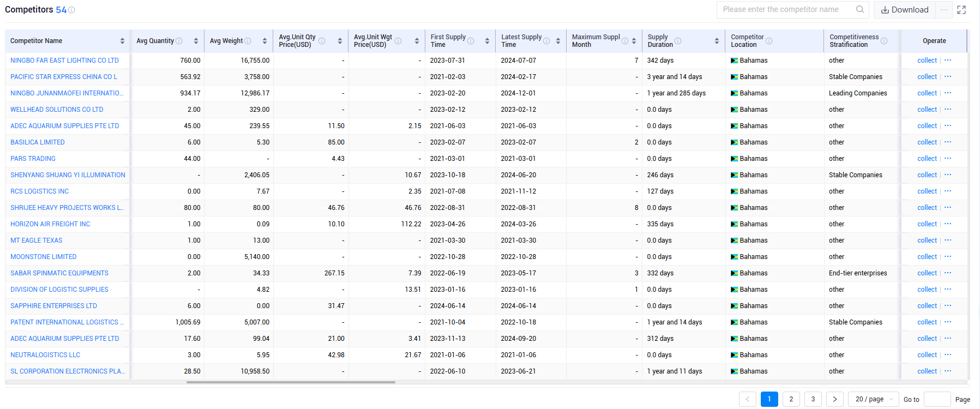Open SHENYANG SHUANG YI ILLUMINATION link
This screenshot has height=409, width=980.
[68, 175]
